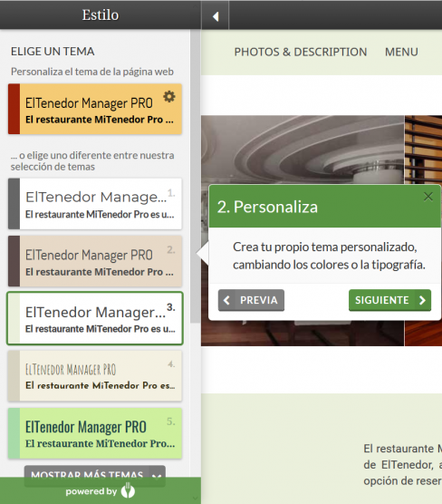Collapse the Estilo side panel arrow
Image resolution: width=442 pixels, height=504 pixels.
tap(216, 15)
